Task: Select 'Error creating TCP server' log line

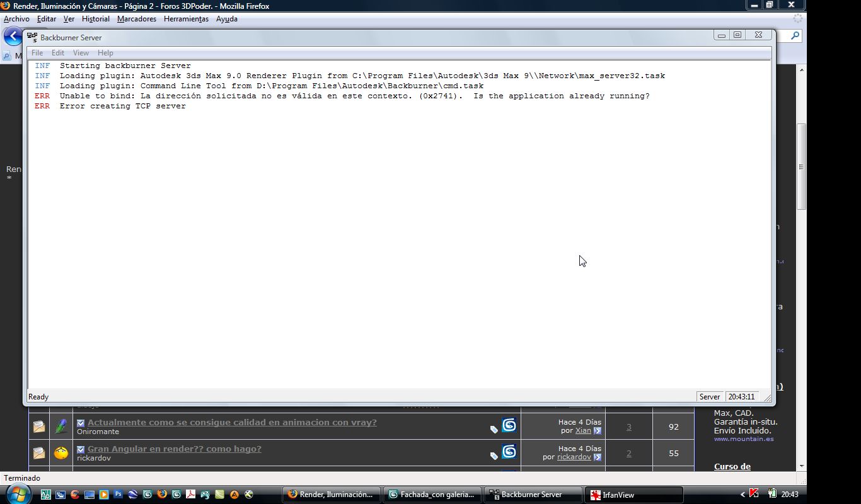Action: click(x=123, y=106)
